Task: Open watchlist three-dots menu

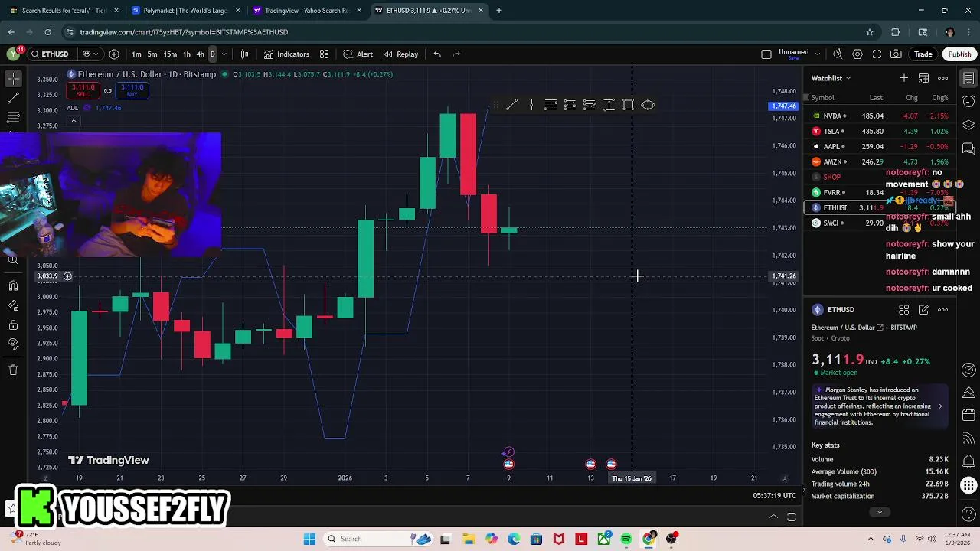Action: [x=942, y=78]
